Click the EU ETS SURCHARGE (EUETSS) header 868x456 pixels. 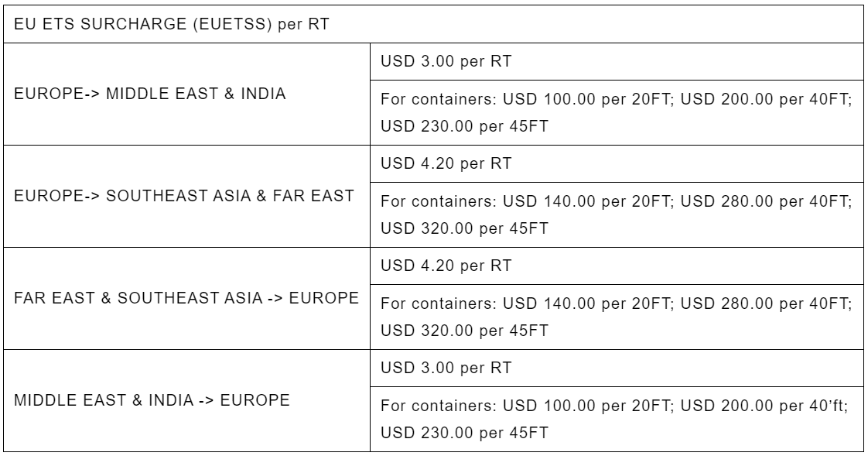pyautogui.click(x=433, y=24)
